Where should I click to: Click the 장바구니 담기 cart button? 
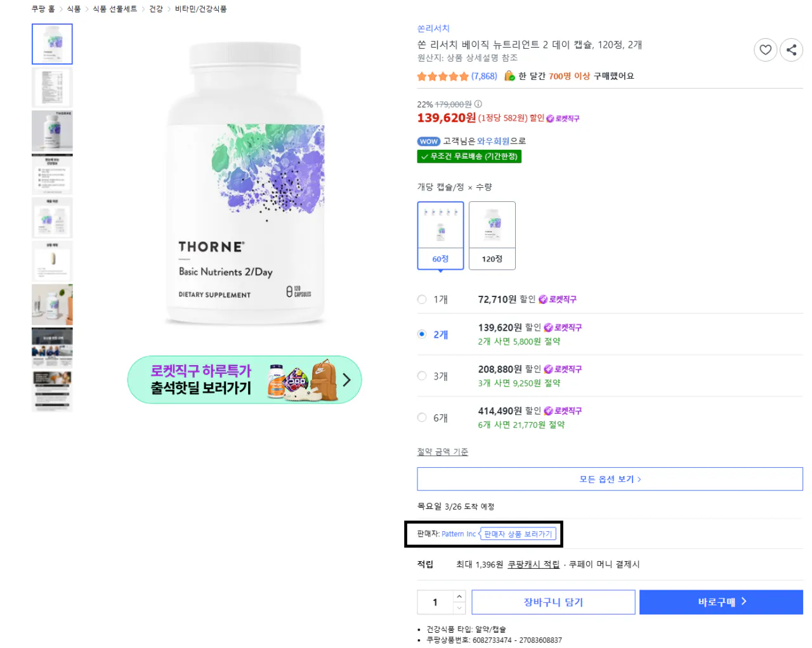(x=553, y=602)
